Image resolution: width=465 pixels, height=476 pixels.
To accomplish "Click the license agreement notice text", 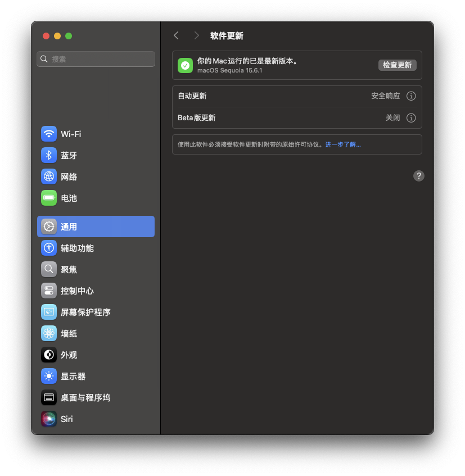I will [x=251, y=144].
